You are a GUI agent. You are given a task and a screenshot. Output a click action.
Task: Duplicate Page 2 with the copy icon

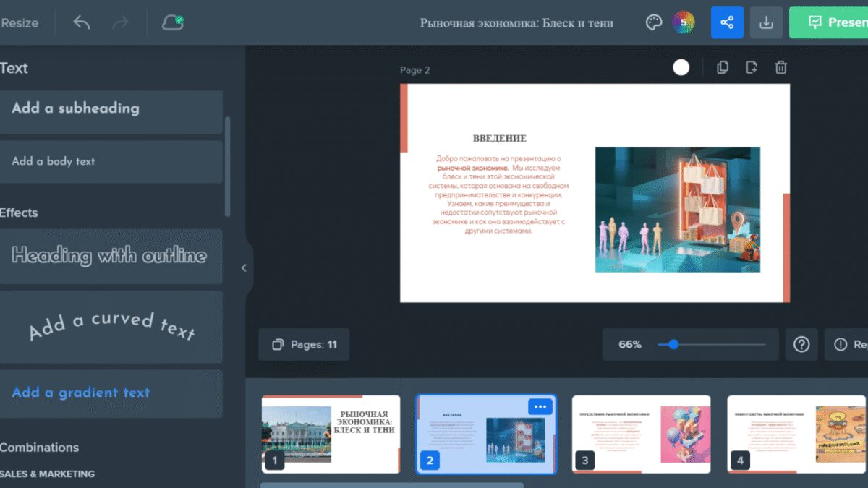[x=723, y=67]
